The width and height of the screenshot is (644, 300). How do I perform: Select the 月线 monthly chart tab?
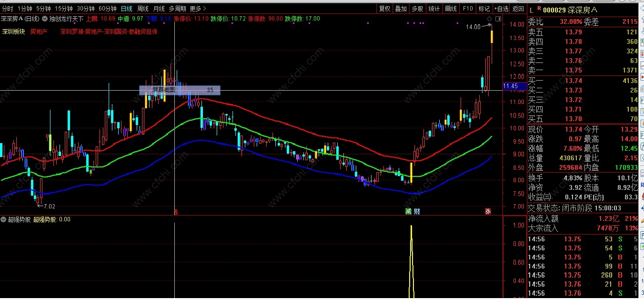[x=159, y=9]
